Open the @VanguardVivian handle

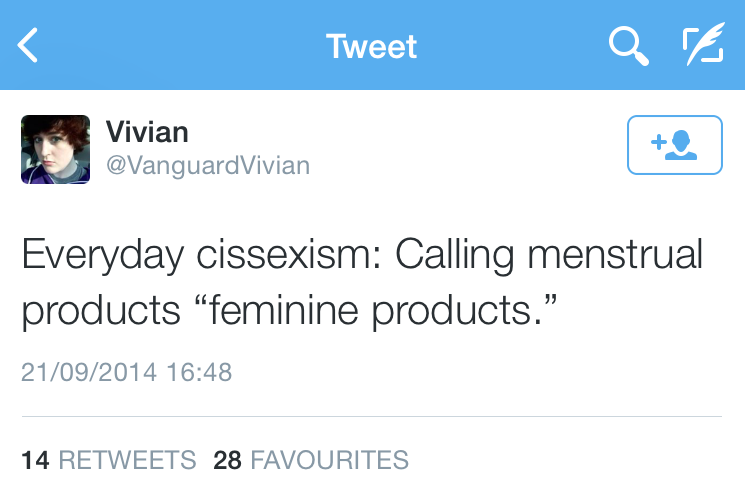[x=207, y=165]
